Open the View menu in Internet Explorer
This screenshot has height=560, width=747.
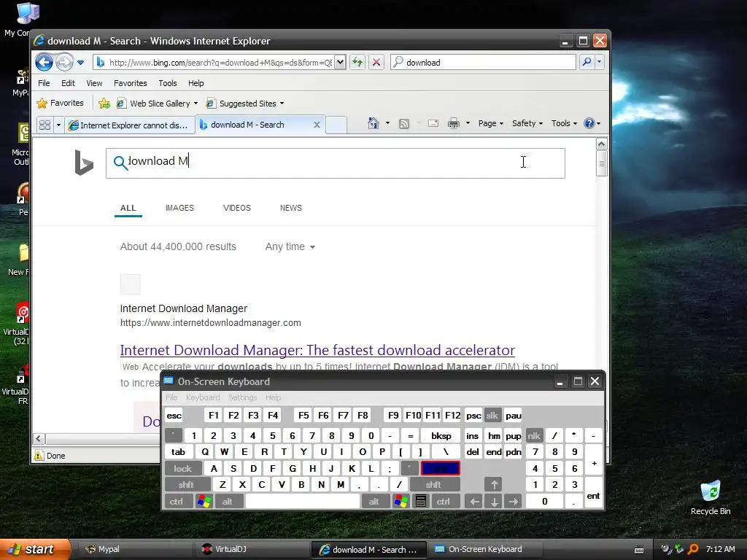94,83
